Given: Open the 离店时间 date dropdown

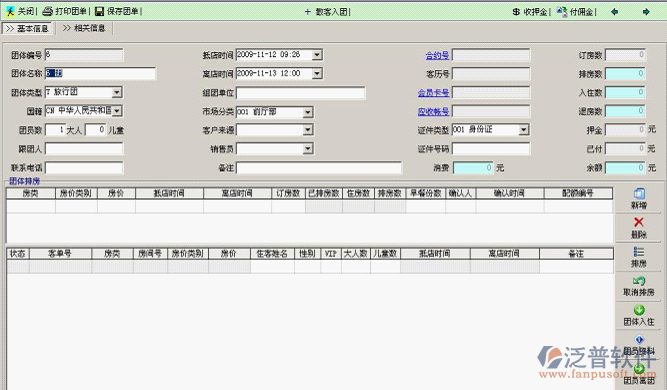Looking at the screenshot, I should (x=317, y=74).
